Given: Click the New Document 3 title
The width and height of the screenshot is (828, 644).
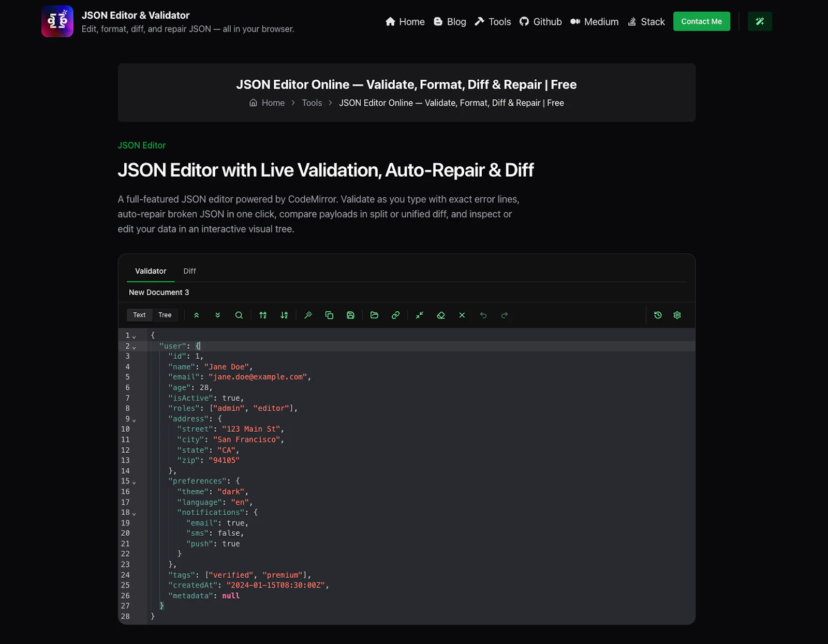Looking at the screenshot, I should click(159, 292).
